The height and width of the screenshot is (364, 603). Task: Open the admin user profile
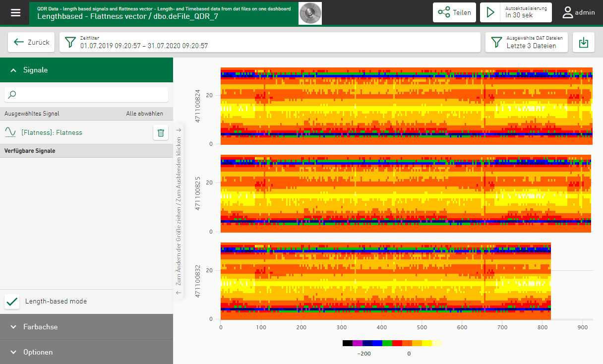tap(578, 12)
